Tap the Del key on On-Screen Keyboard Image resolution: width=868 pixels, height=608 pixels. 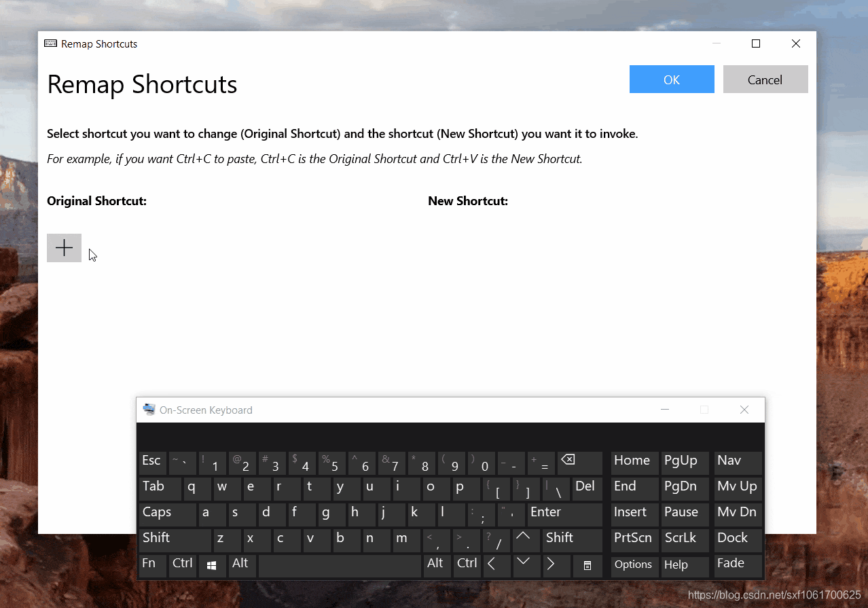click(587, 488)
